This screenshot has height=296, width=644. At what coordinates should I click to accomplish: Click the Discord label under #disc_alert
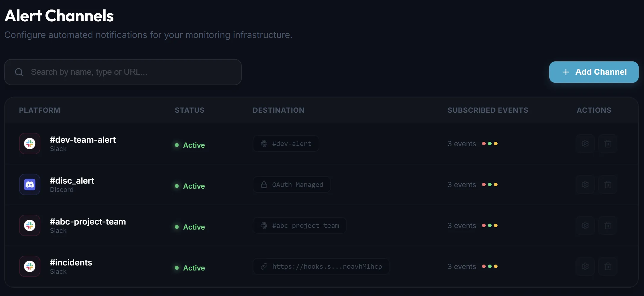(61, 190)
